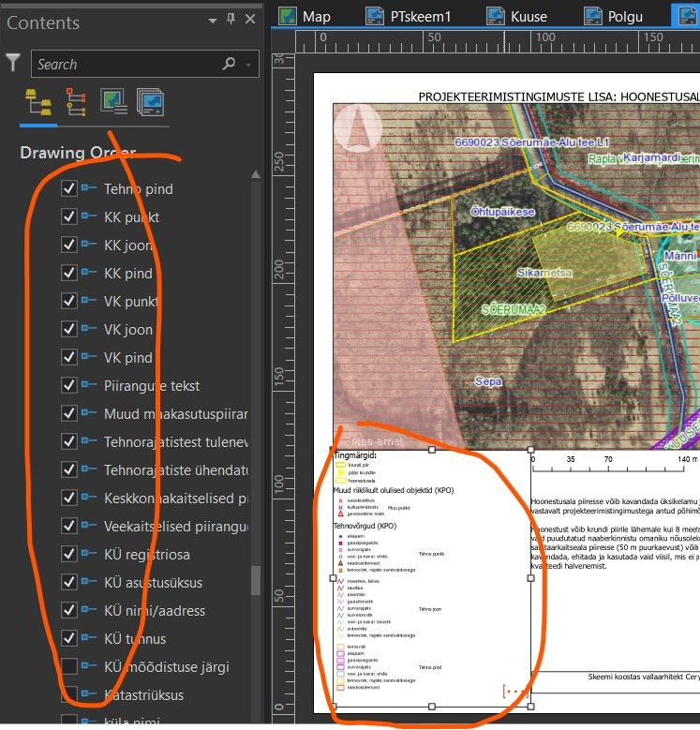Enable the Katastriüksus layer checkbox
700x730 pixels.
69,694
